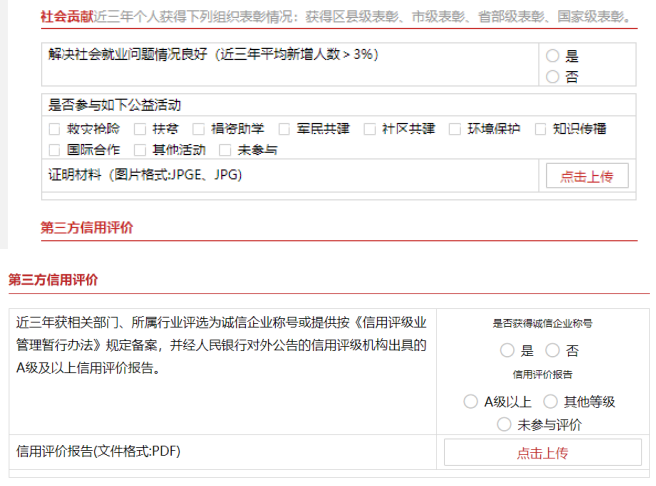
Task: Choose the A级以上 credit rating option
Action: click(472, 401)
